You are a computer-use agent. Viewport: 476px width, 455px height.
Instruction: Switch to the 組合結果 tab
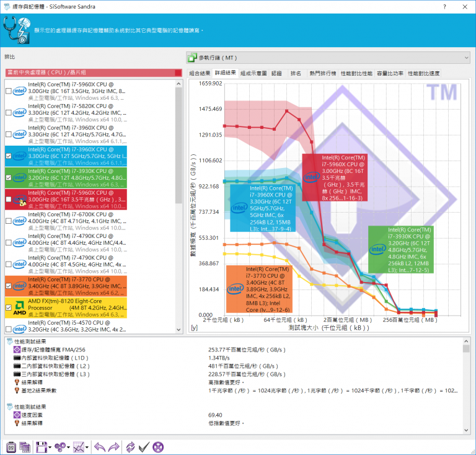click(x=200, y=73)
